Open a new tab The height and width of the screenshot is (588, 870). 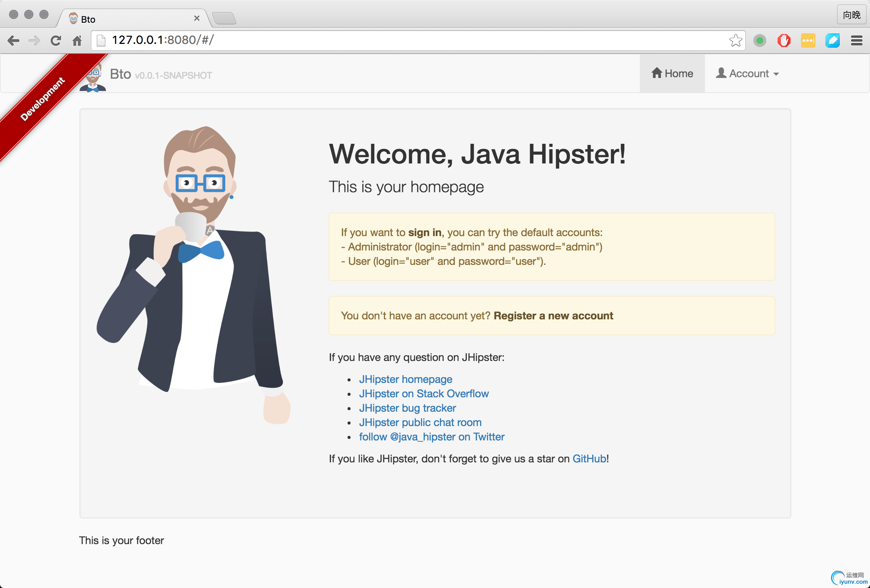[224, 18]
